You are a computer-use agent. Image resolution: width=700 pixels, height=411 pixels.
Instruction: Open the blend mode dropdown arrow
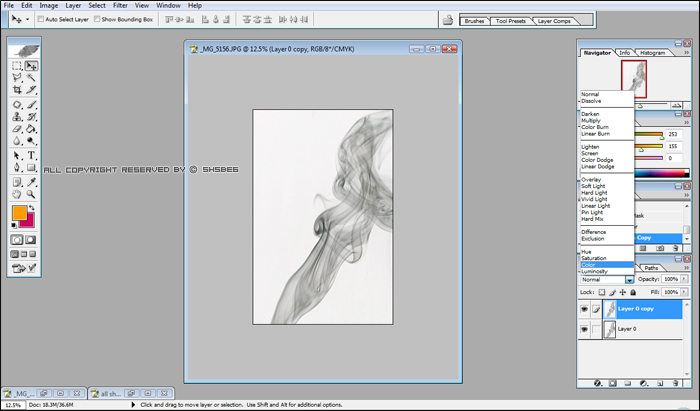[629, 280]
